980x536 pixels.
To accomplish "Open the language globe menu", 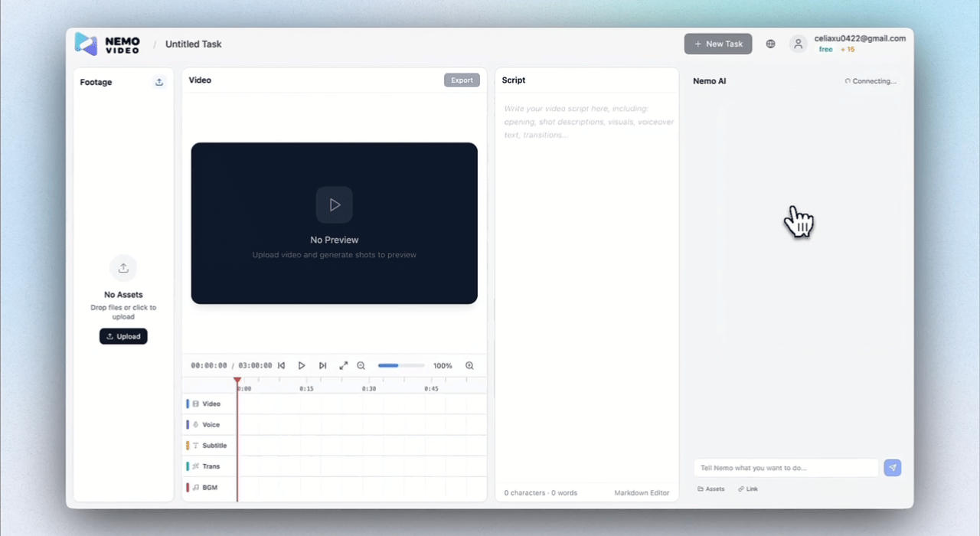I will pos(770,44).
